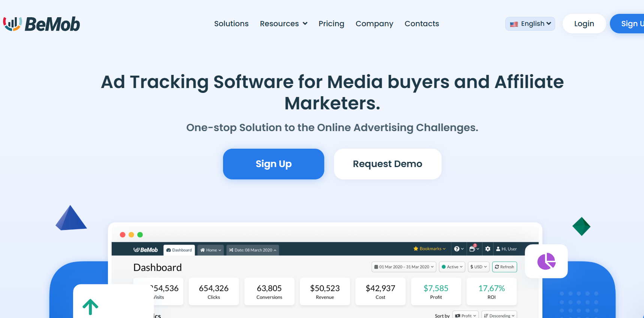Click the $42,937 Cost stat card
The image size is (644, 318).
(x=380, y=291)
